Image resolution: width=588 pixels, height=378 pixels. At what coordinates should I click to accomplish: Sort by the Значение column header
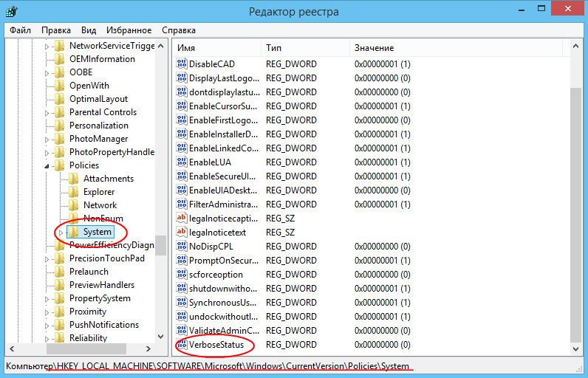[456, 48]
